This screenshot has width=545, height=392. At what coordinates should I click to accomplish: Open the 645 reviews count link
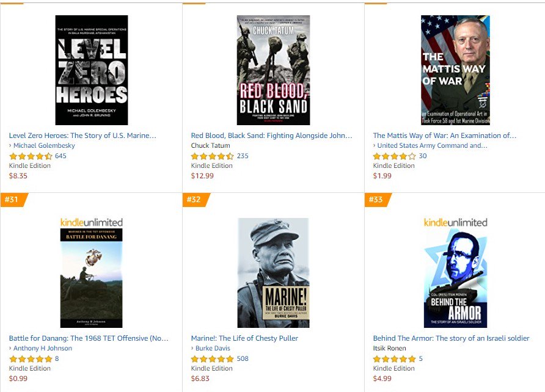click(x=60, y=156)
